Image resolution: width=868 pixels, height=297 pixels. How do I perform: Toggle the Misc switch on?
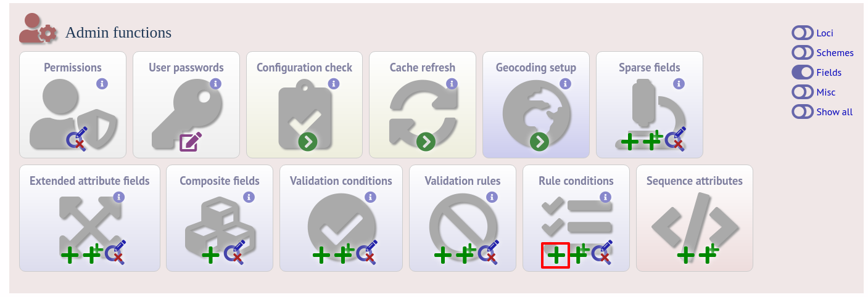[x=803, y=92]
